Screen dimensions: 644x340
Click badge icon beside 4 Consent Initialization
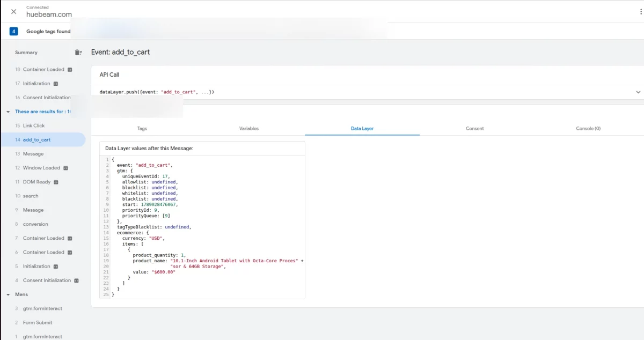[76, 280]
